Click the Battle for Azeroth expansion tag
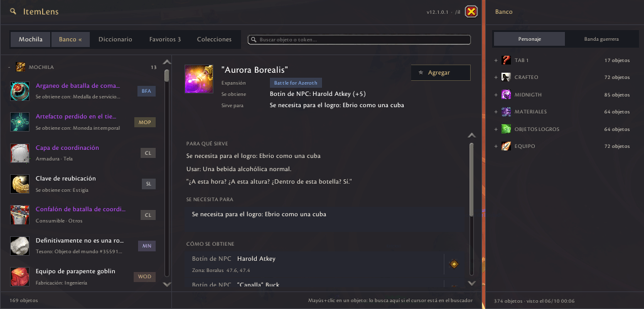This screenshot has width=644, height=309. (296, 83)
